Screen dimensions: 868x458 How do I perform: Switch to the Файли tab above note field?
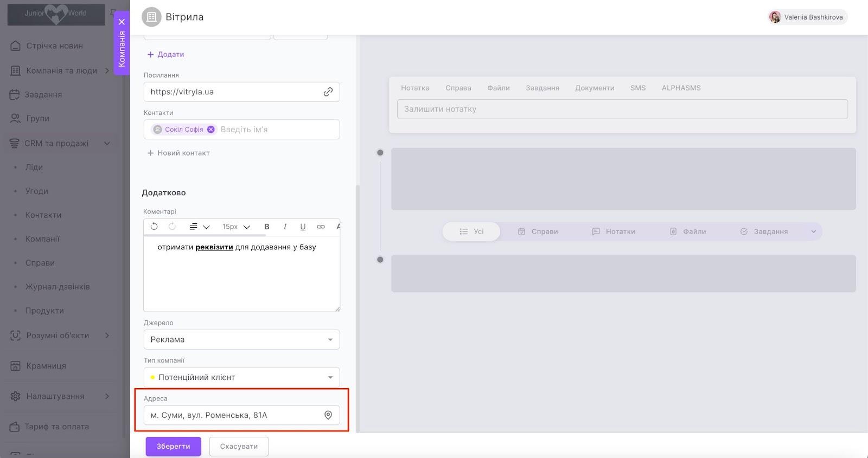(499, 88)
